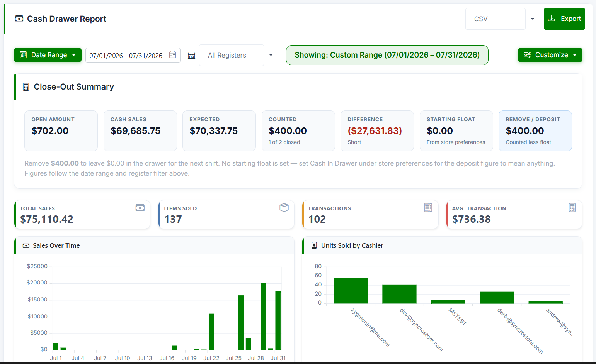Click the receipt icon in Transactions card
596x364 pixels.
[428, 208]
